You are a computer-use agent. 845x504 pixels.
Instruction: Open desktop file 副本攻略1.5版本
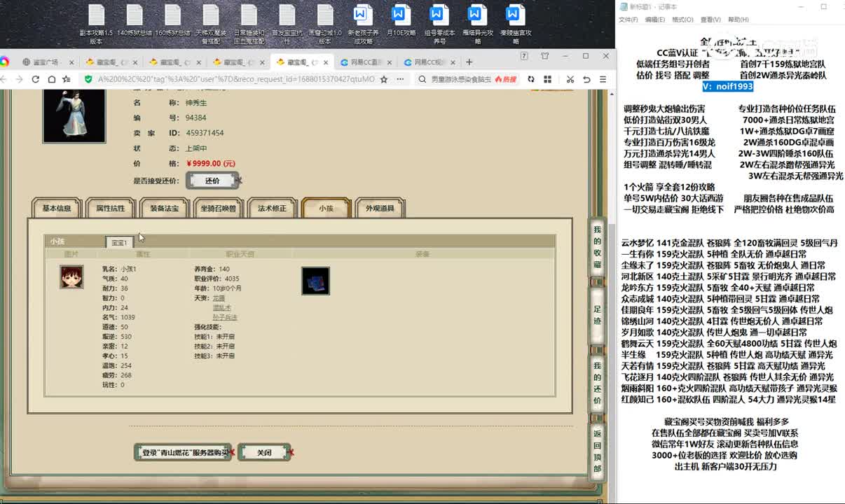coord(96,23)
